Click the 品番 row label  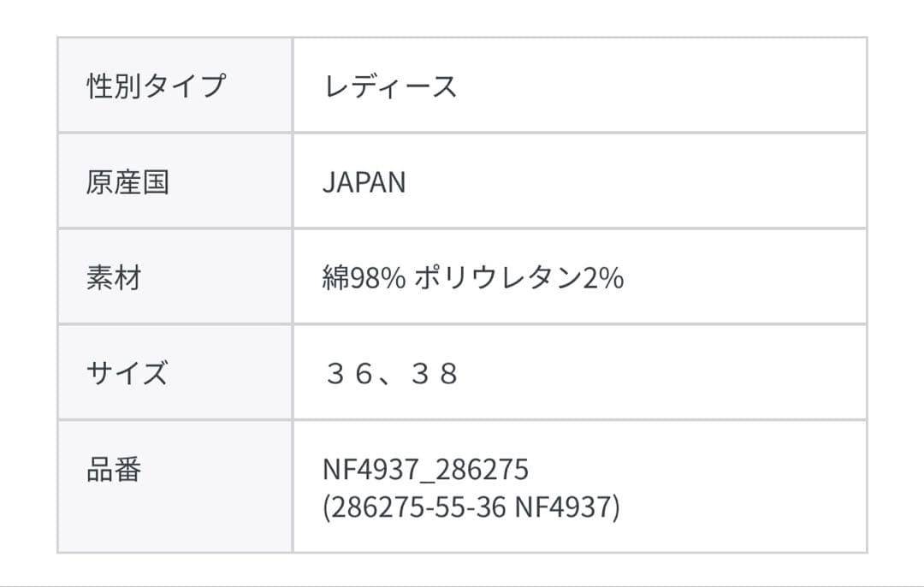(x=113, y=470)
